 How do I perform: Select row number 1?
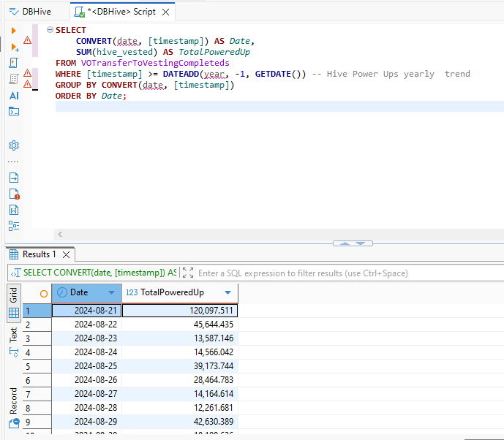pos(37,311)
